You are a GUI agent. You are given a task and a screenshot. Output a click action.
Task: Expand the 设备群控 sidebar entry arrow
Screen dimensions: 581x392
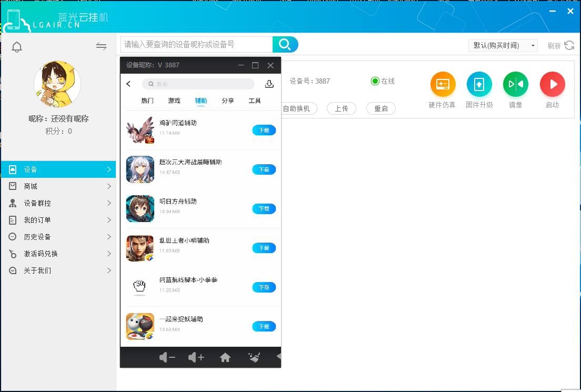[x=109, y=203]
